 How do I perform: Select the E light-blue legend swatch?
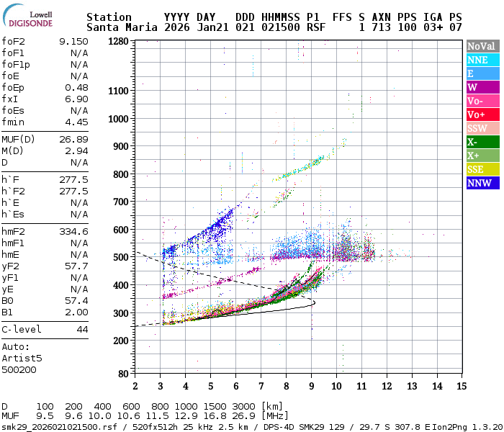point(483,73)
